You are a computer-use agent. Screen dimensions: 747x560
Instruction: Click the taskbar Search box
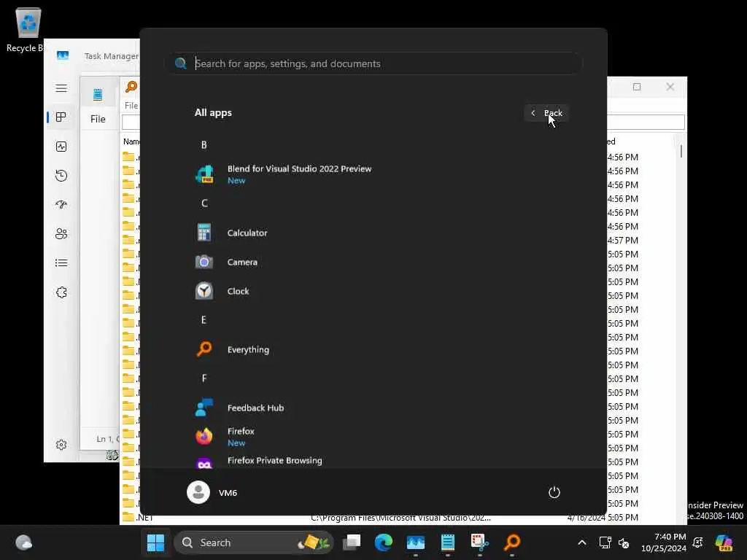coord(254,542)
